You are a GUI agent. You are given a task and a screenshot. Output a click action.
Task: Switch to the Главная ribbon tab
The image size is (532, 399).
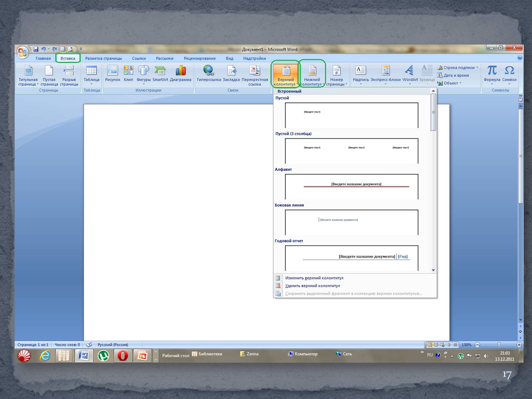43,59
